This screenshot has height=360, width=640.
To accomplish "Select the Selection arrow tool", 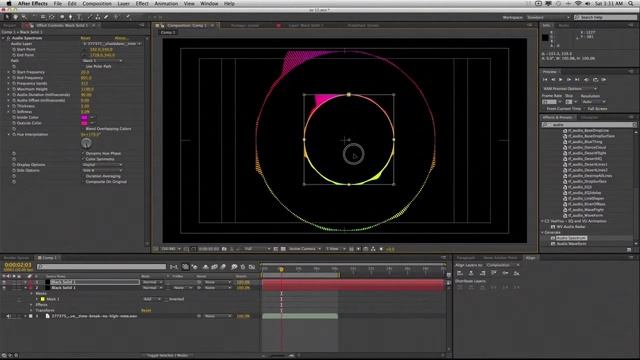I will coord(7,17).
